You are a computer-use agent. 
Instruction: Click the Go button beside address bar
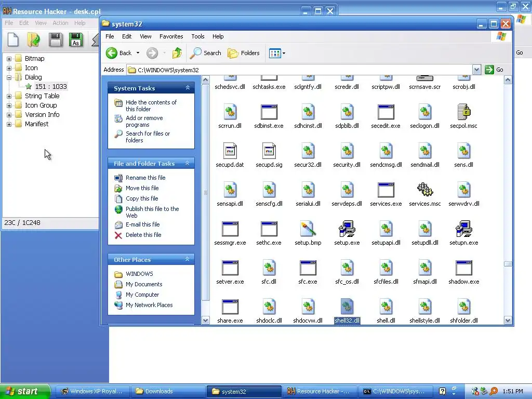(495, 70)
